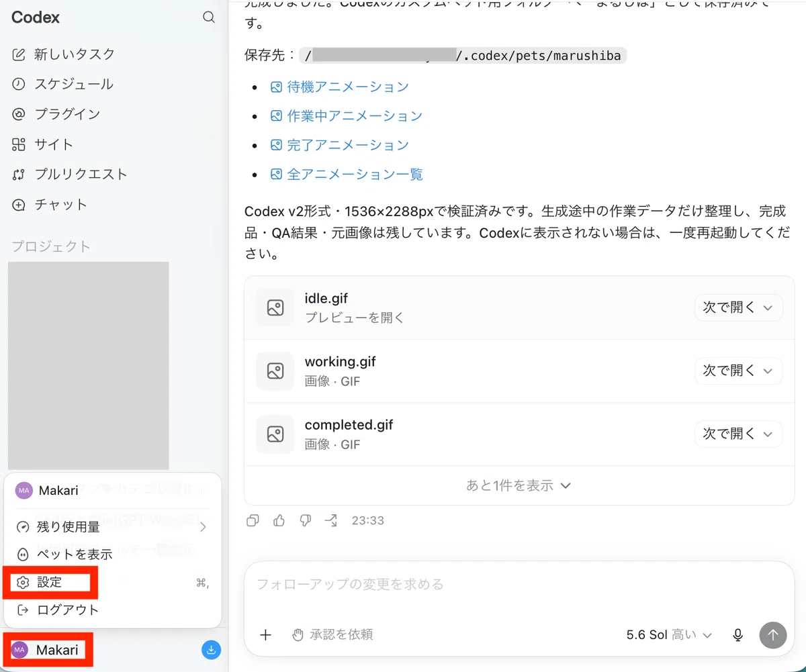
Task: Open the プルリクエスト sidebar item
Action: [x=70, y=175]
